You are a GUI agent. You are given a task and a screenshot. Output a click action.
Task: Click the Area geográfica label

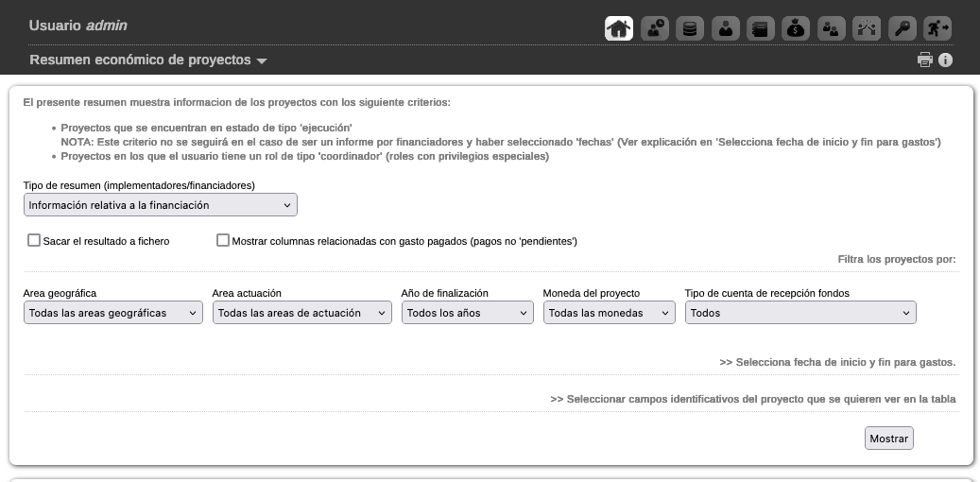pos(60,293)
